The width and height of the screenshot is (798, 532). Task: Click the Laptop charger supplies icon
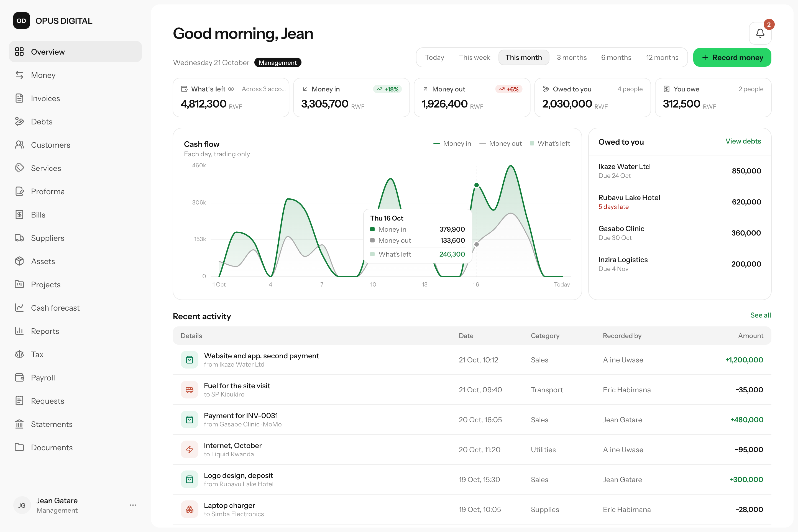(x=189, y=509)
